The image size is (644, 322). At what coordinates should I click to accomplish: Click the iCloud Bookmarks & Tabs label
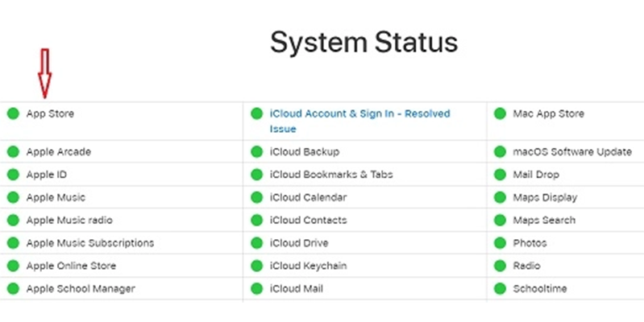326,175
